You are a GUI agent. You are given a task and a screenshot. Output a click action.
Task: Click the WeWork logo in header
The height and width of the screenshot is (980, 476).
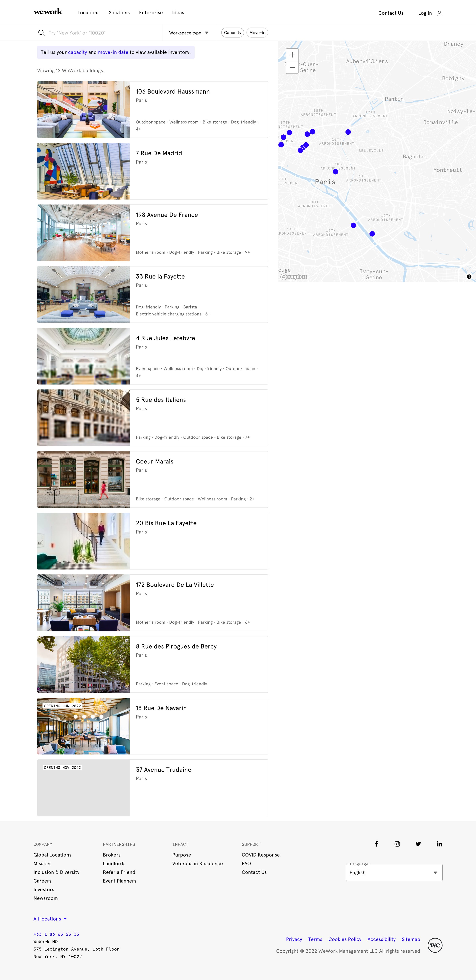[48, 12]
